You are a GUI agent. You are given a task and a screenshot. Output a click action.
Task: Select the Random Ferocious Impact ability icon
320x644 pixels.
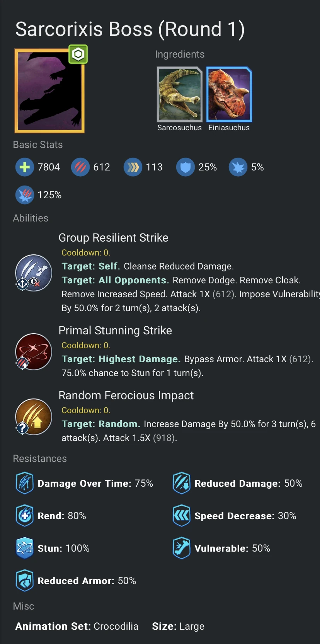[34, 417]
